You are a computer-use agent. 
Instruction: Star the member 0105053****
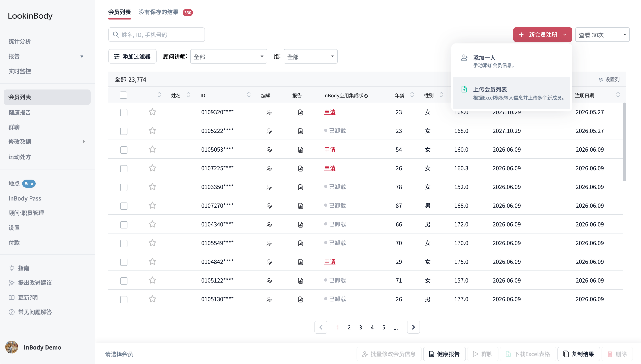[x=152, y=149]
